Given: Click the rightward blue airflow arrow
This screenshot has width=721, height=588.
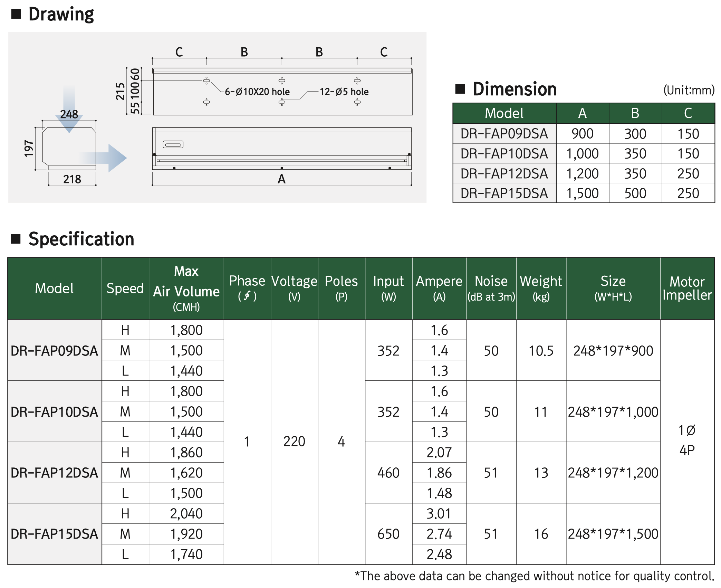Looking at the screenshot, I should [104, 158].
